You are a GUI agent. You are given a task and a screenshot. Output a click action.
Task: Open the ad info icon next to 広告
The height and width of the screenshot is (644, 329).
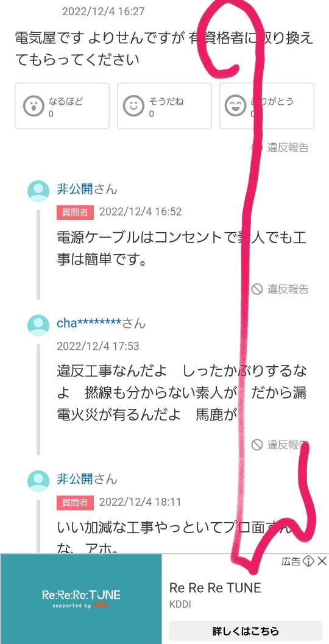308,561
